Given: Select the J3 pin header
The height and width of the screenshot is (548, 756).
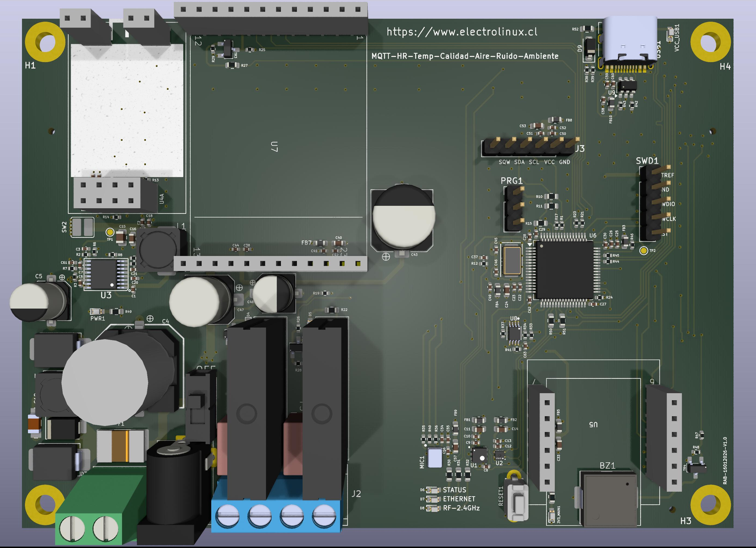Looking at the screenshot, I should tap(530, 148).
